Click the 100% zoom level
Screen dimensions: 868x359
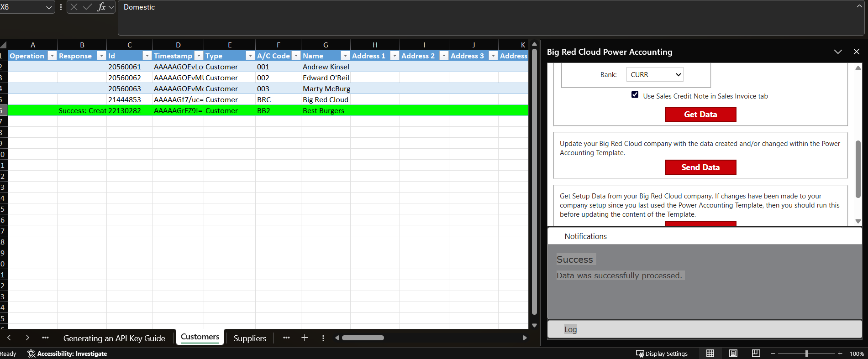coord(857,354)
